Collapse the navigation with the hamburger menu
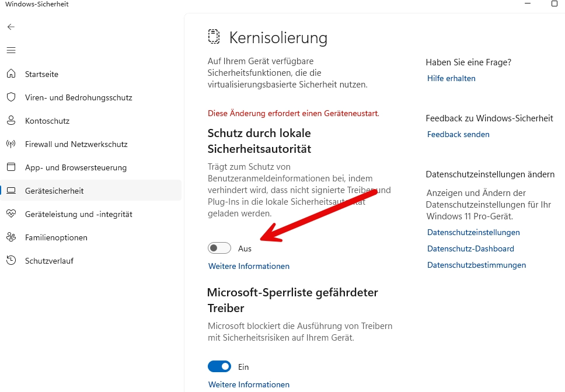The height and width of the screenshot is (392, 565). click(11, 50)
